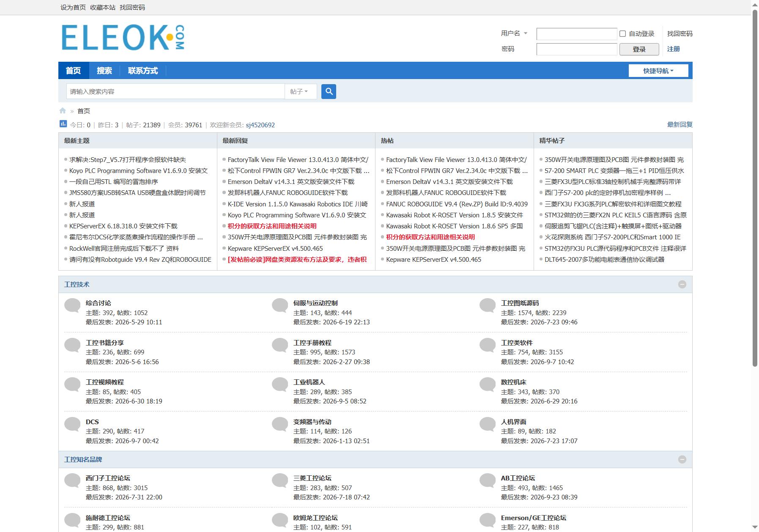
Task: Click 找回密码 in the top bar
Action: coord(132,7)
